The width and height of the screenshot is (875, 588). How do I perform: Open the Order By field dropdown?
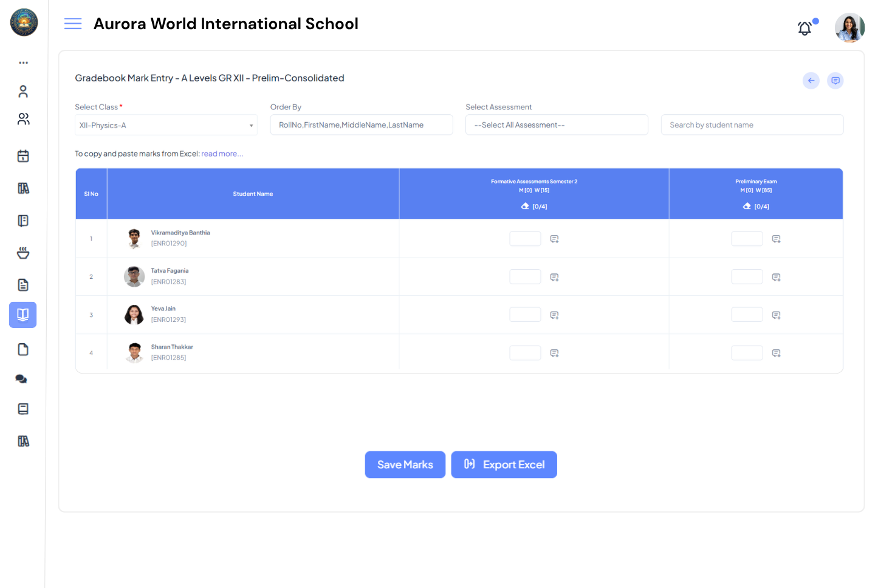pos(361,125)
